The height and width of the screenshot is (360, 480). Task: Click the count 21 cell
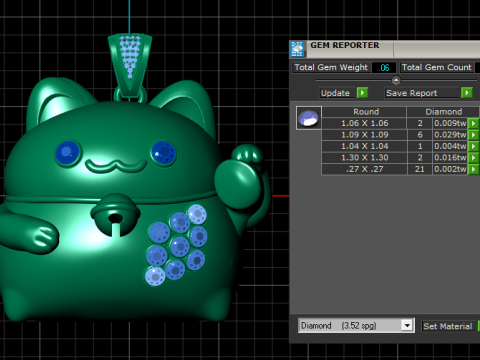click(420, 169)
